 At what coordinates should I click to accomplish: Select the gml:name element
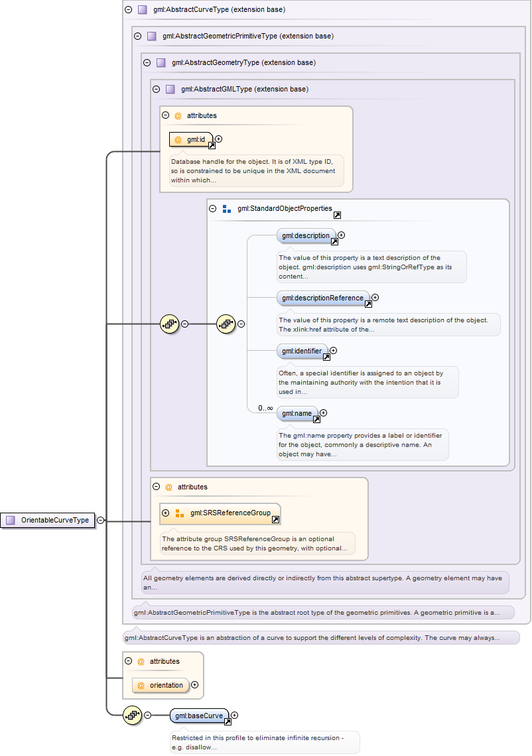tap(297, 413)
